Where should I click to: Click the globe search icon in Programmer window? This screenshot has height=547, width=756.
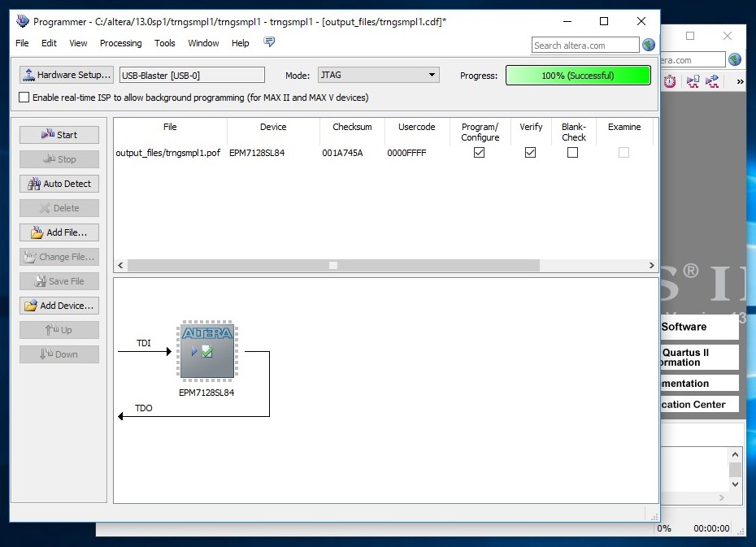coord(649,45)
